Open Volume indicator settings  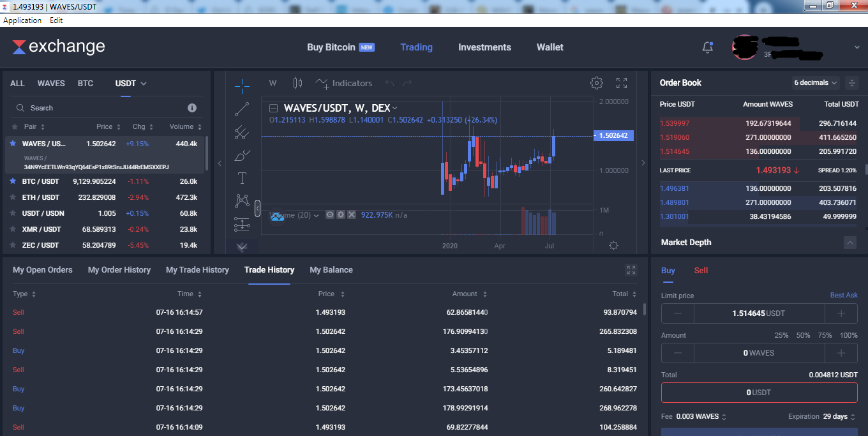pyautogui.click(x=341, y=214)
